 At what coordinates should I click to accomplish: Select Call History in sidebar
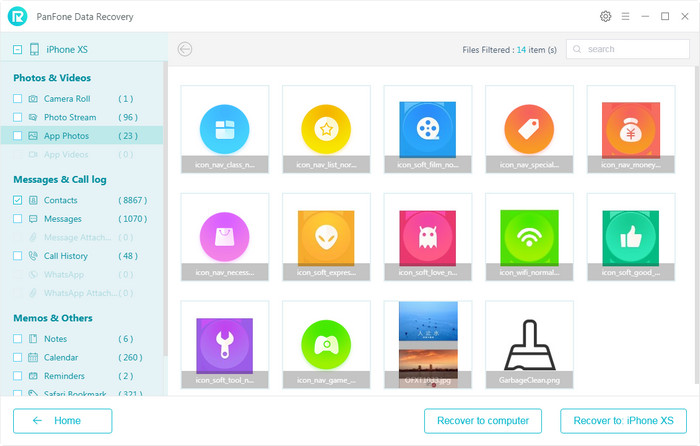(x=68, y=256)
